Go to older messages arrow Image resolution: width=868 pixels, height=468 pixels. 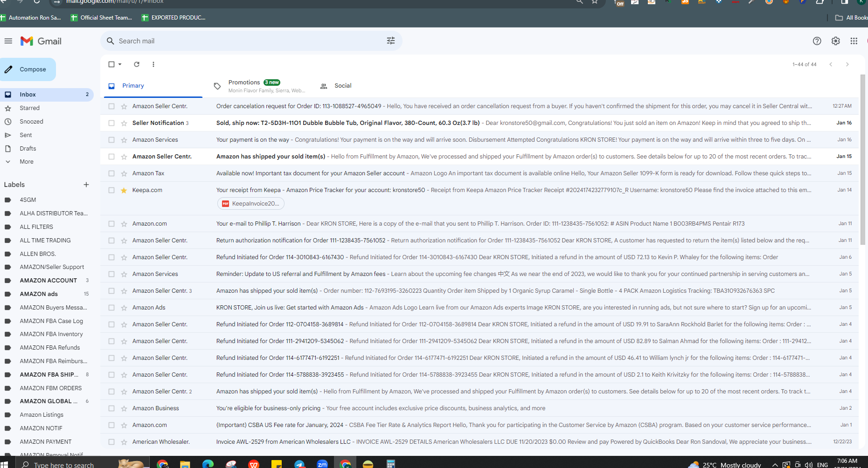(x=847, y=64)
